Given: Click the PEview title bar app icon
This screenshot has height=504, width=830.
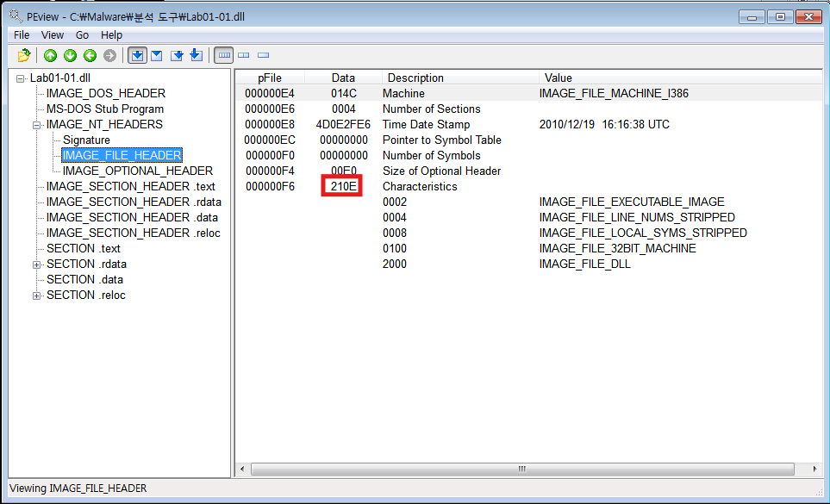Looking at the screenshot, I should pos(16,16).
